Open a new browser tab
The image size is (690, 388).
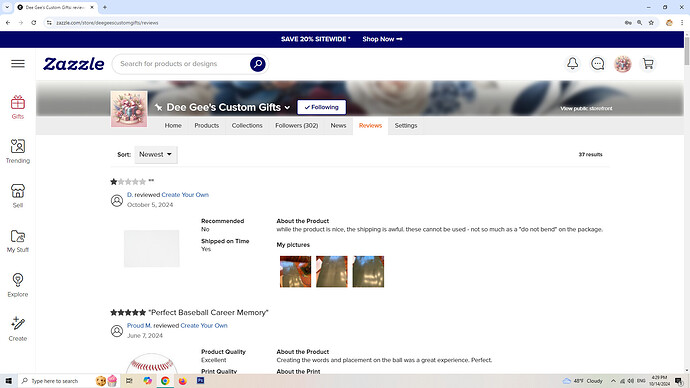[x=105, y=7]
